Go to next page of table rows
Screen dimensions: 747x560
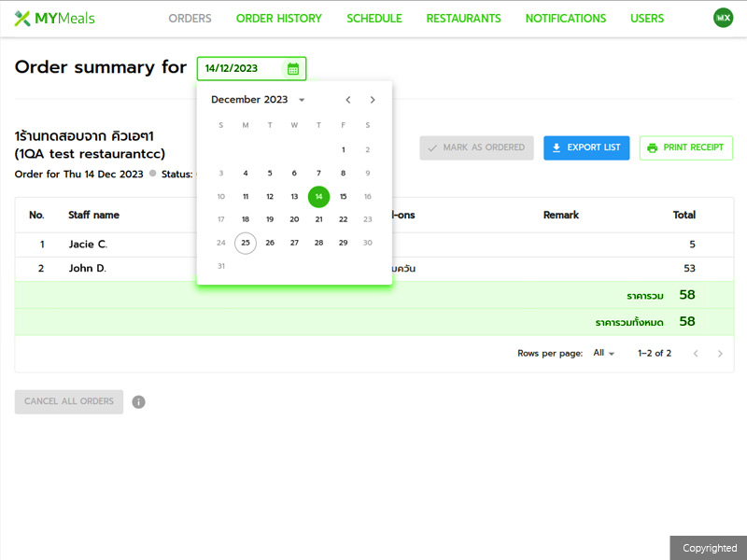point(720,354)
